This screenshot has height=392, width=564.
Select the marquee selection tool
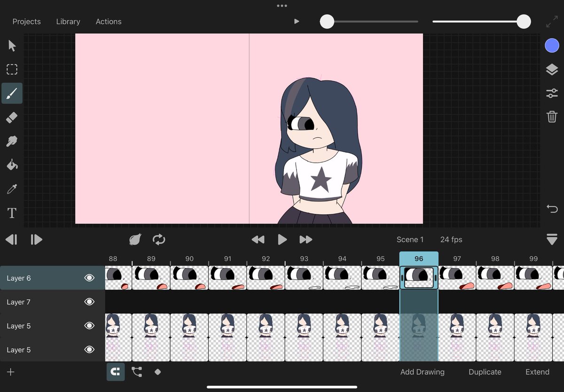12,70
